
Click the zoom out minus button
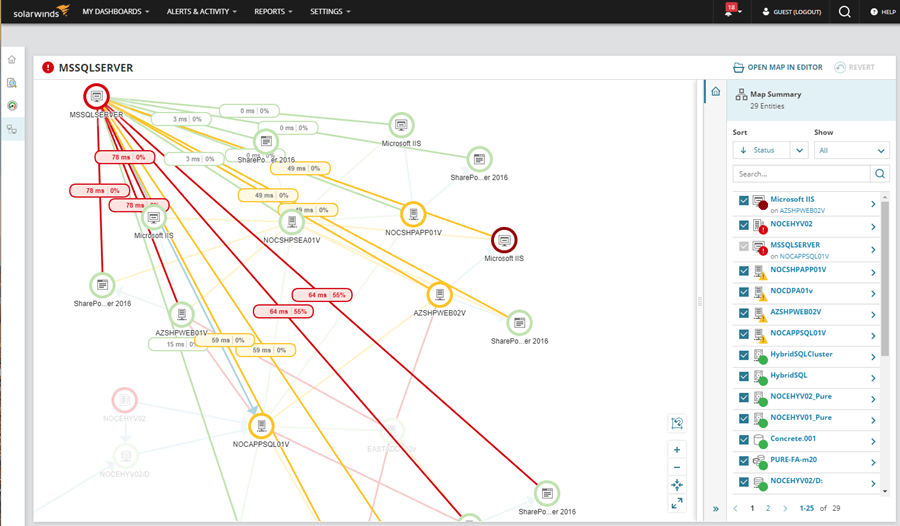[677, 467]
